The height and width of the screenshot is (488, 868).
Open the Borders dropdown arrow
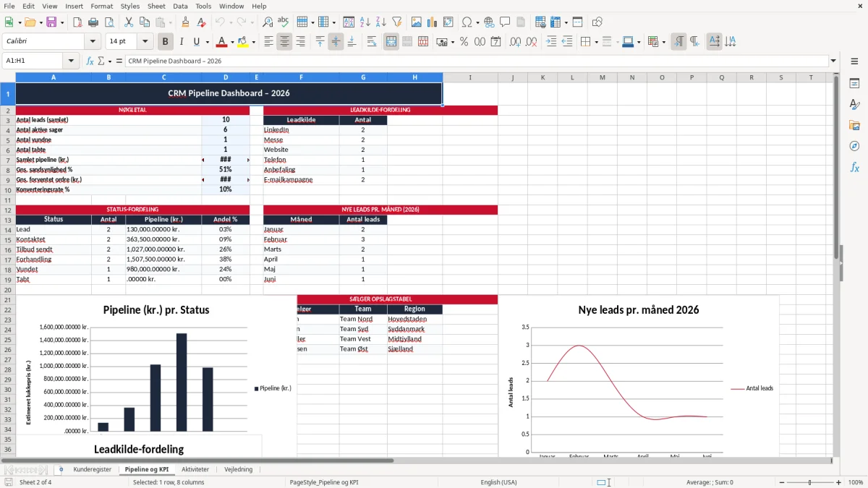point(596,42)
